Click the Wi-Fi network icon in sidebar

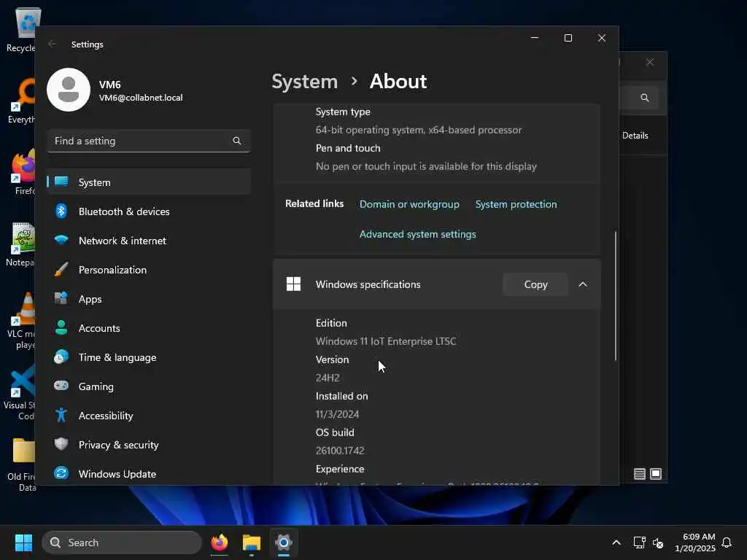click(61, 240)
